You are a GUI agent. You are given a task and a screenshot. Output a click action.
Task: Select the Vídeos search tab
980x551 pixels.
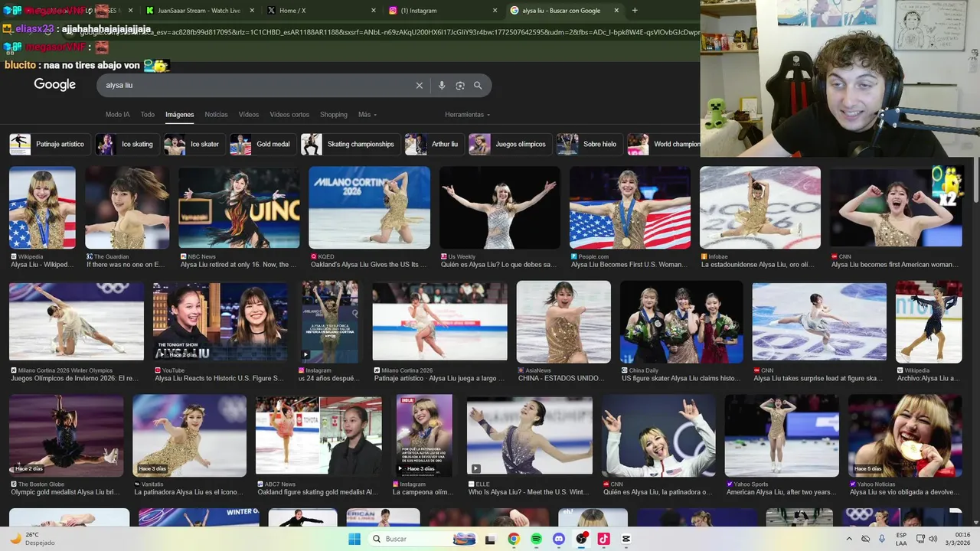click(249, 115)
